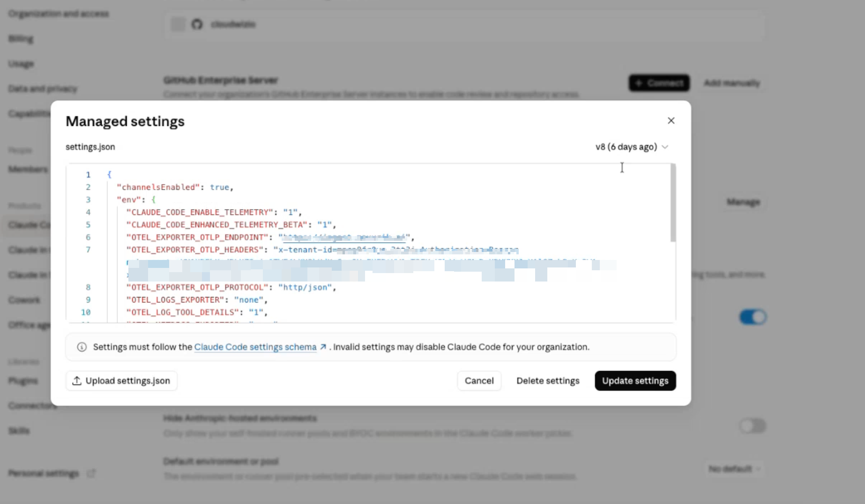Screen dimensions: 865x504
Task: Open Plugins in the background sidebar
Action: pos(23,381)
